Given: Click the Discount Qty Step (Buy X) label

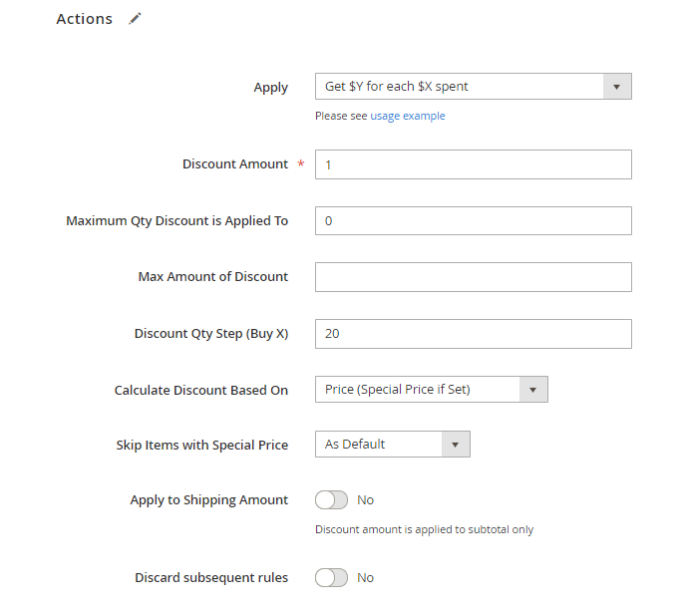Looking at the screenshot, I should point(210,334).
